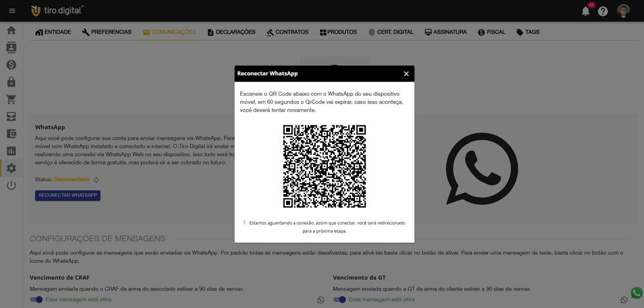
Task: Refresh WhatsApp status with the sync icon
Action: click(x=96, y=180)
